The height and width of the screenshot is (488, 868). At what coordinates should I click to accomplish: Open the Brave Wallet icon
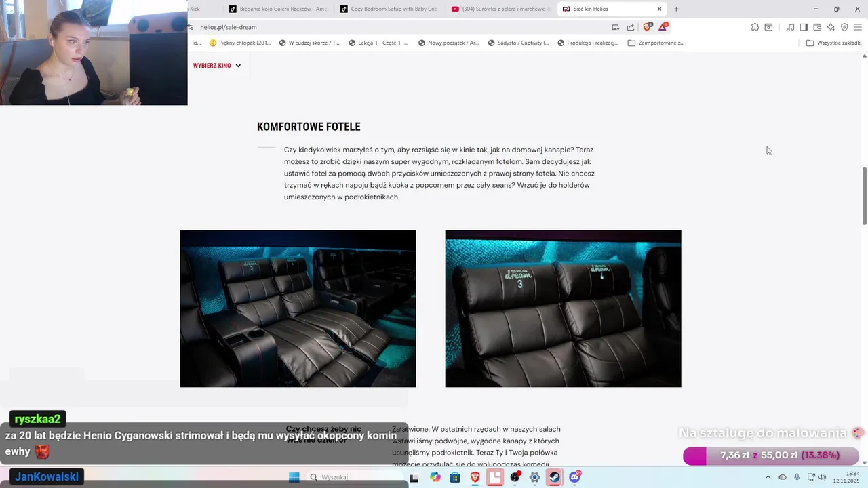pyautogui.click(x=817, y=27)
